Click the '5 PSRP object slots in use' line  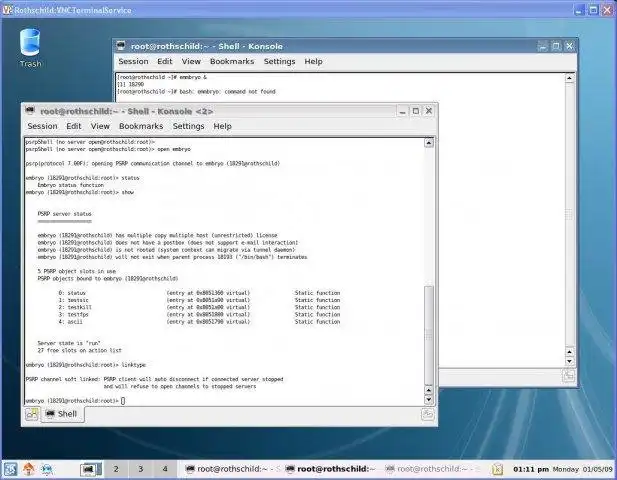pyautogui.click(x=77, y=271)
